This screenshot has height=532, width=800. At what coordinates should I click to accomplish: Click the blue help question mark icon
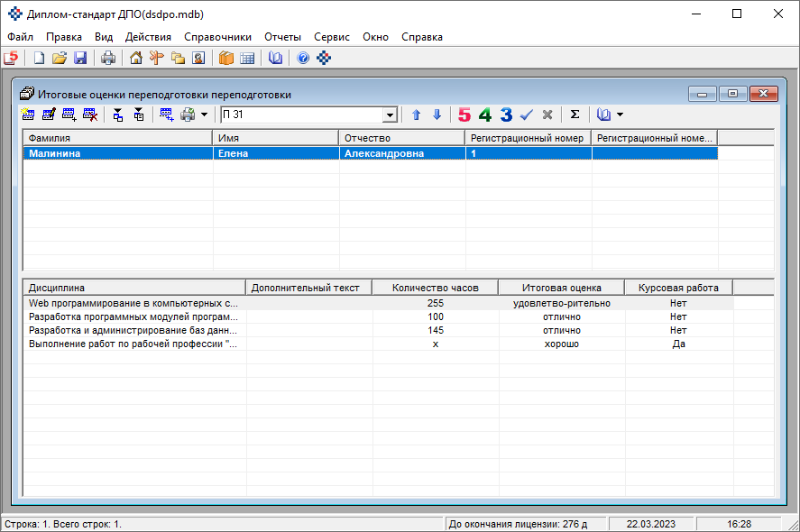[303, 59]
